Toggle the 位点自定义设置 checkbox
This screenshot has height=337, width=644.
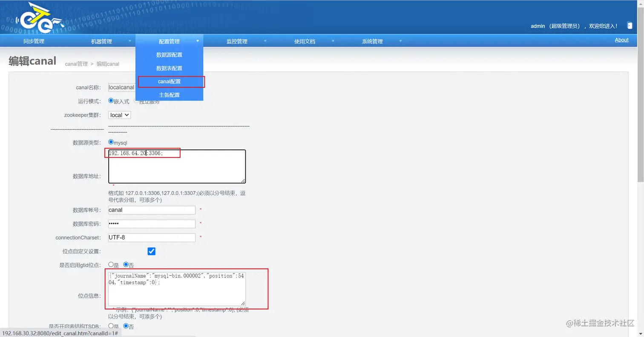(x=151, y=251)
